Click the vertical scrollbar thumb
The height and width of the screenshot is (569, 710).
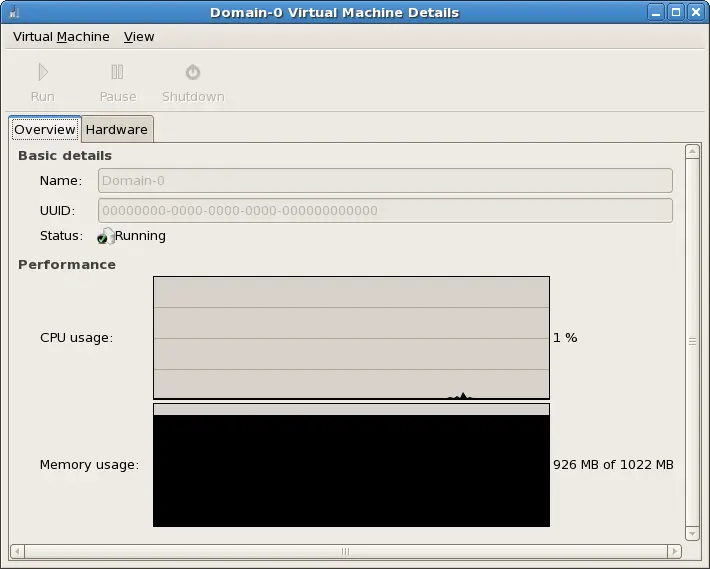pyautogui.click(x=692, y=342)
